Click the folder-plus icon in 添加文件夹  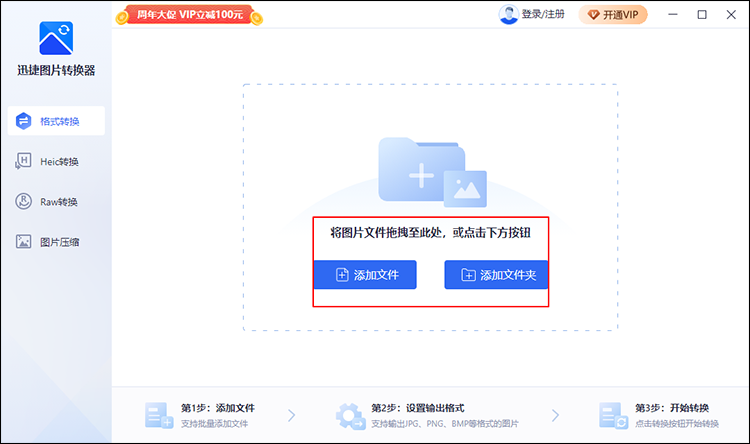(468, 275)
